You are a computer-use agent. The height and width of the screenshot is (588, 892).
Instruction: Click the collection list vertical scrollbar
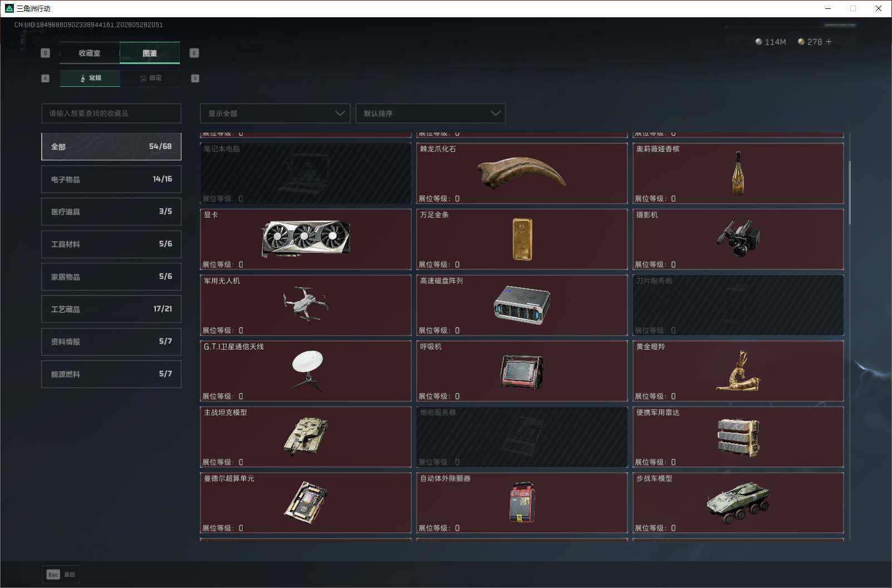coord(850,193)
